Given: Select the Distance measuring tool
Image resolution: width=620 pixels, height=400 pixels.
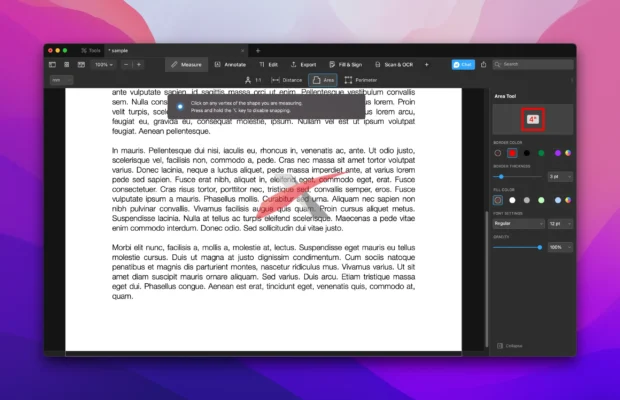Looking at the screenshot, I should tap(287, 80).
